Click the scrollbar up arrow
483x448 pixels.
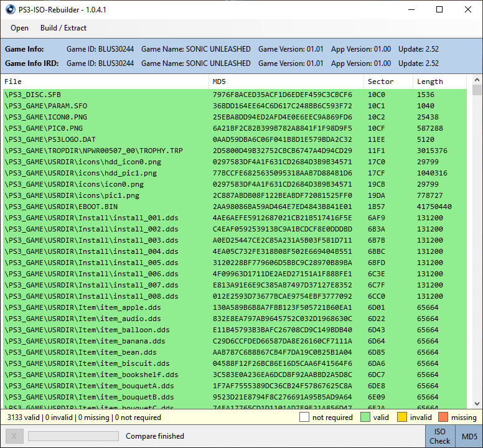coord(477,80)
